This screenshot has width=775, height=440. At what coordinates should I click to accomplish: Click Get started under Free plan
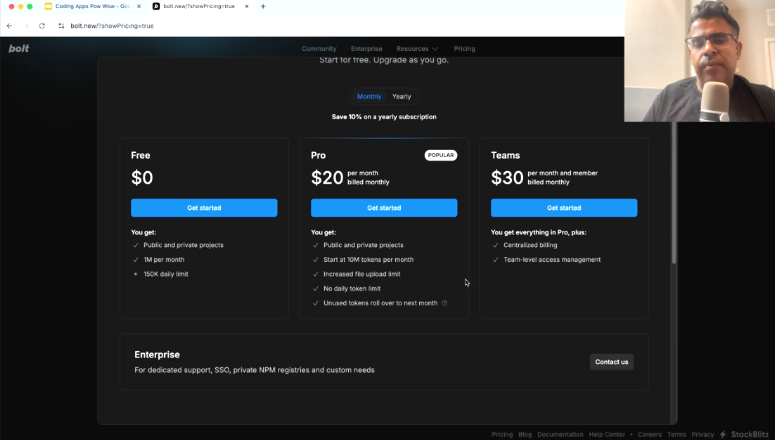click(x=204, y=208)
